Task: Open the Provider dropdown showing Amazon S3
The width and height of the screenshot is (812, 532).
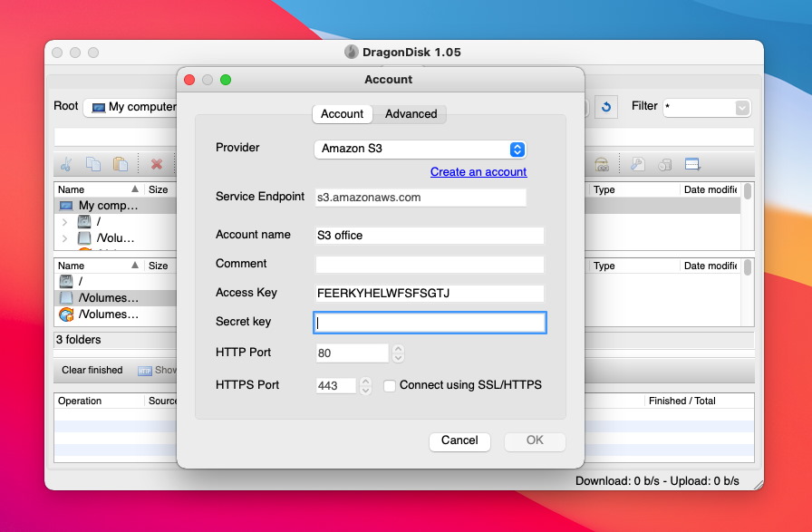Action: 420,149
